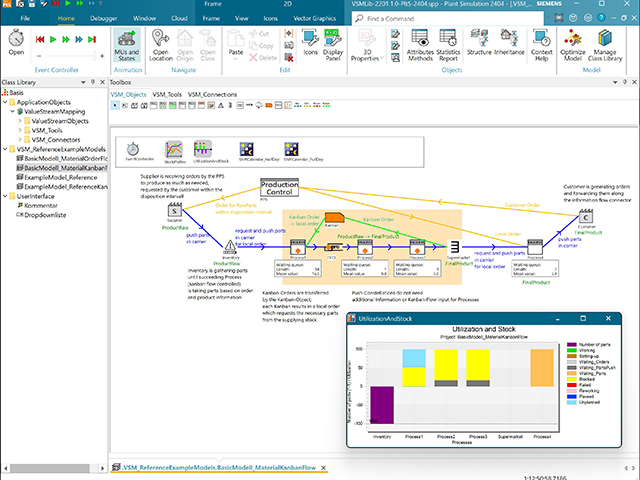Pin the Class Library panel
Viewport: 640px width, 480px height.
pyautogui.click(x=93, y=84)
